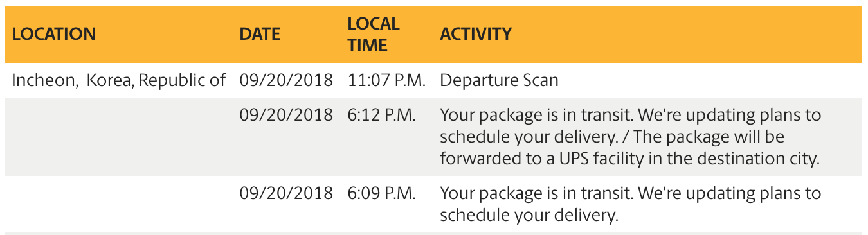Click the last row's in transit activity message

point(631,204)
